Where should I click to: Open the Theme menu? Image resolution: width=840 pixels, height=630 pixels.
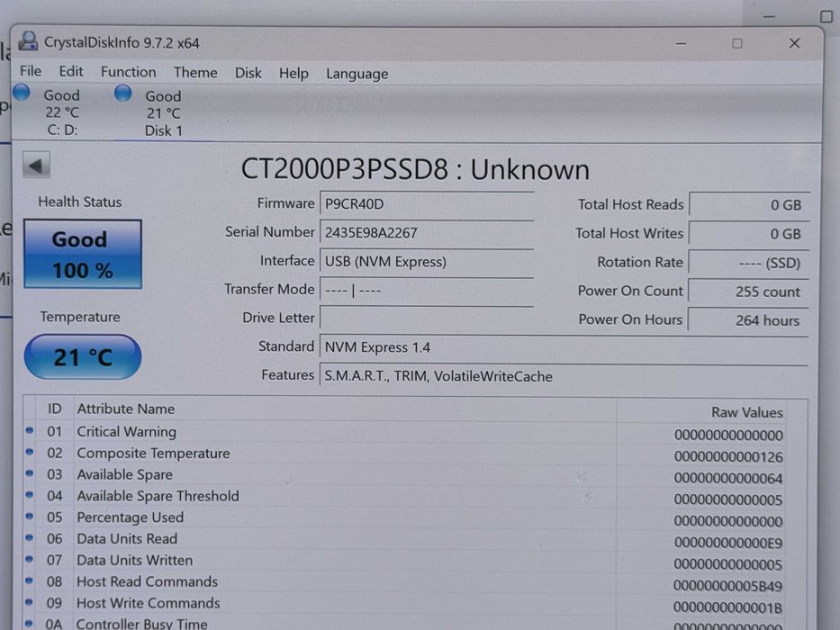click(x=195, y=73)
